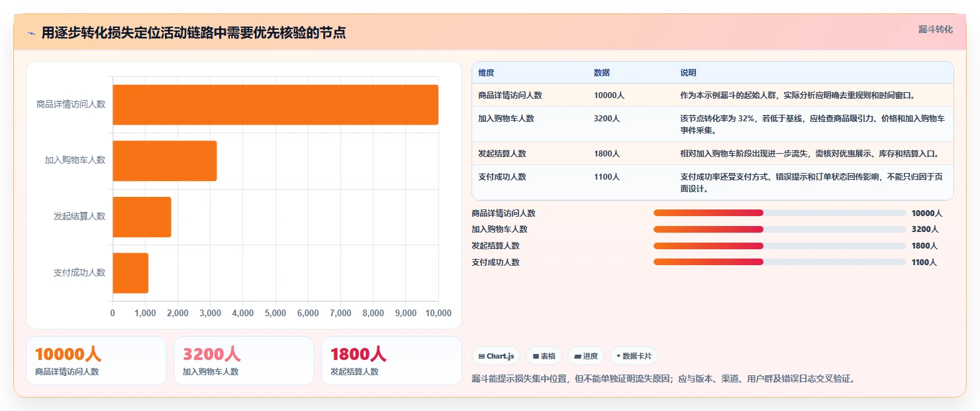Click the x-axis tick label 6,000
The width and height of the screenshot is (980, 411).
(308, 313)
